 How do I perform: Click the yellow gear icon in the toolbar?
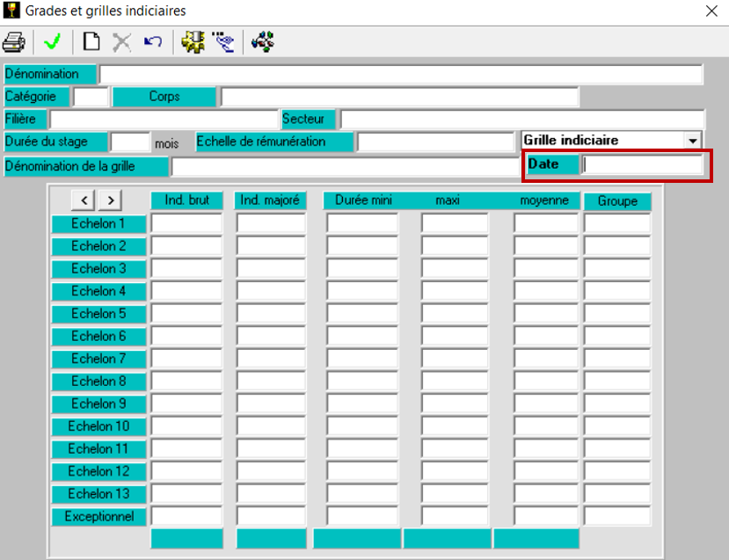(193, 41)
